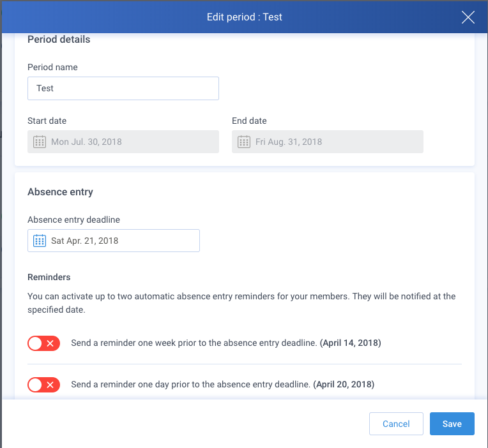The height and width of the screenshot is (448, 488).
Task: Click the Reminders heading text
Action: [x=49, y=277]
